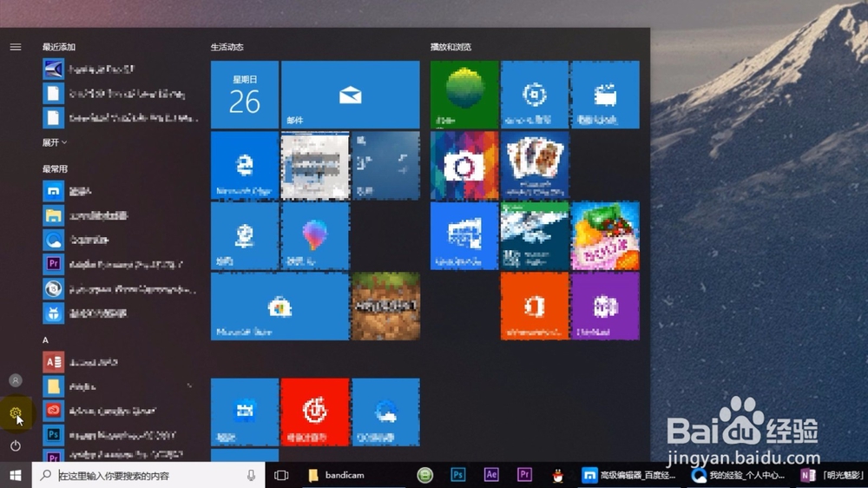Switch to After Effects on the taskbar
Viewport: 868px width, 488px height.
click(x=491, y=475)
